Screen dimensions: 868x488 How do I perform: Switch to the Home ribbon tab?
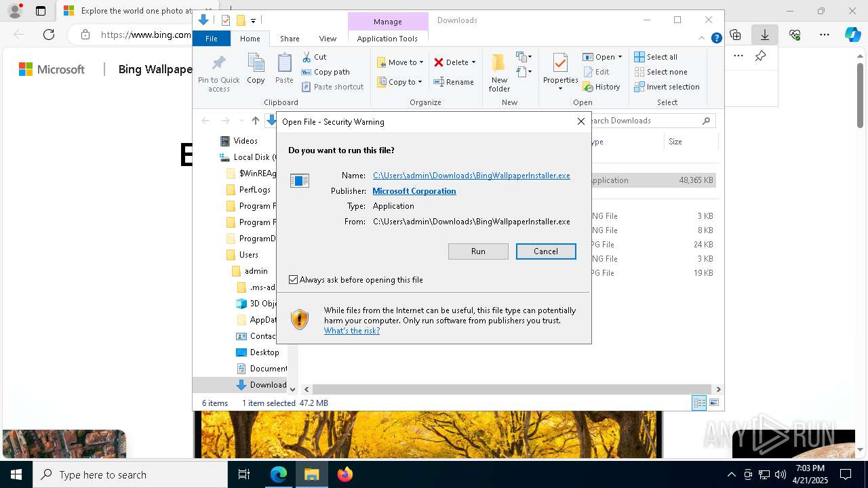(250, 39)
